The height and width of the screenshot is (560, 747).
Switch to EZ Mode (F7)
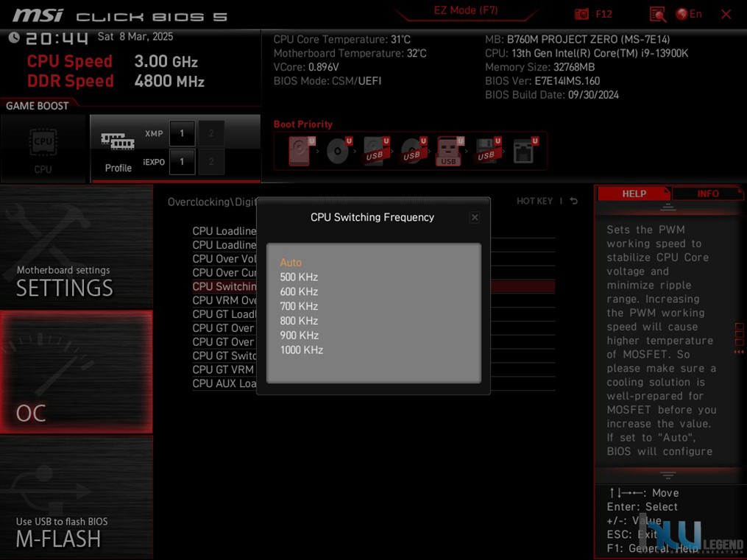pyautogui.click(x=465, y=10)
